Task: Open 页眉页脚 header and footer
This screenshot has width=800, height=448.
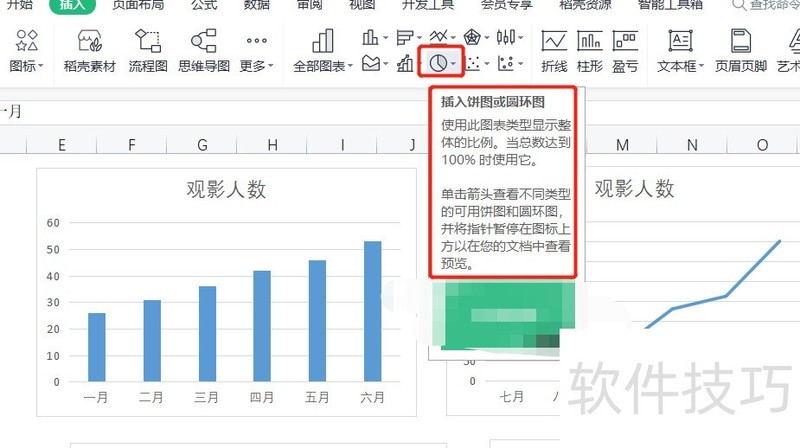Action: pos(741,51)
